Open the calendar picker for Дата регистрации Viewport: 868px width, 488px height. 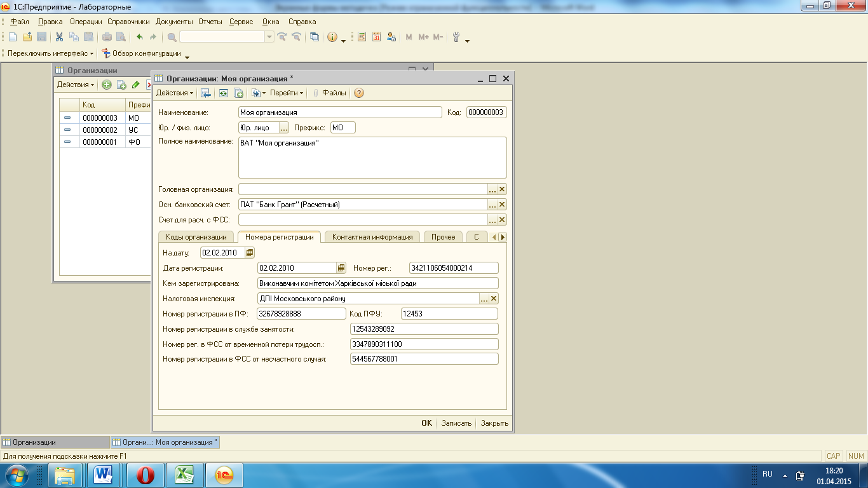point(341,268)
